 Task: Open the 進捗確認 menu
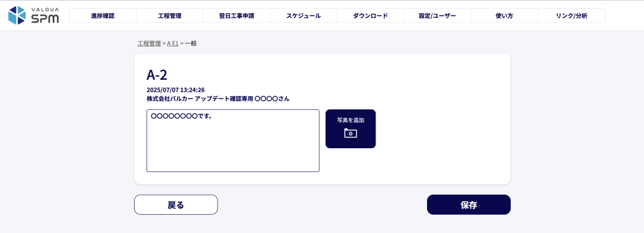103,16
